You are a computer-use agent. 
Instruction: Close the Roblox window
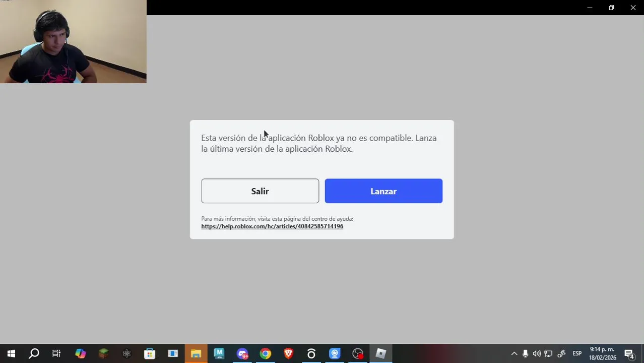tap(633, 8)
